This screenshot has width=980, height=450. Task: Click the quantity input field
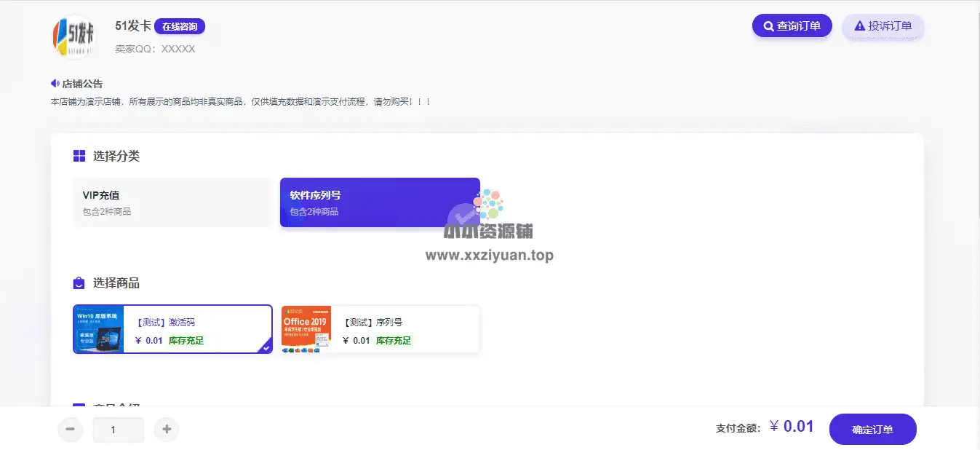(118, 430)
